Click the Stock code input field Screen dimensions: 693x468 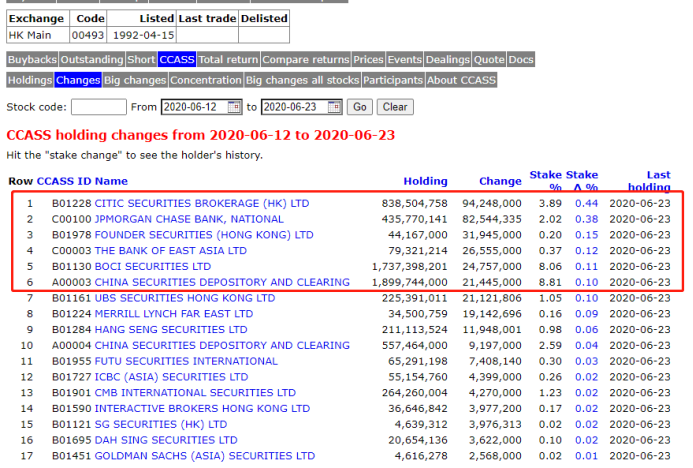99,107
